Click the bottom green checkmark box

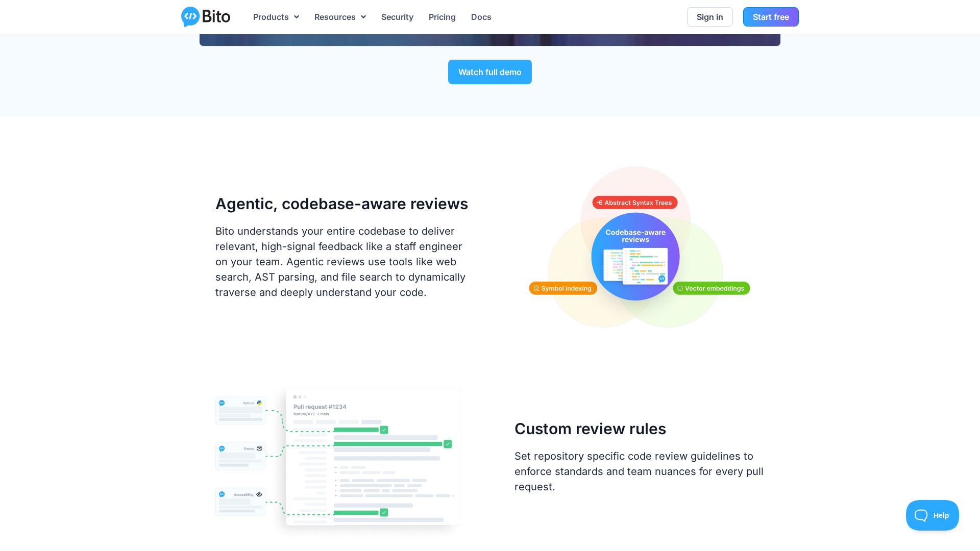[384, 512]
